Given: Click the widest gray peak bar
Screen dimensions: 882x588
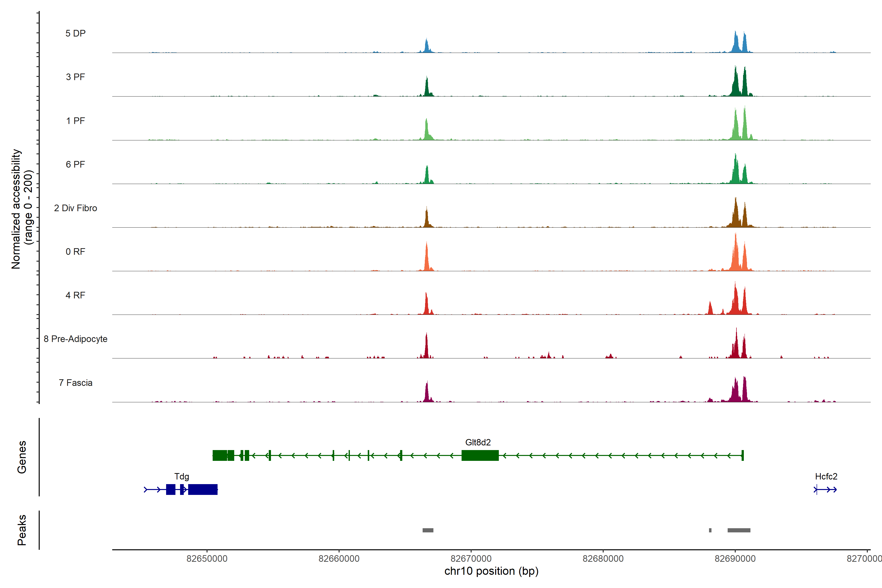Looking at the screenshot, I should (x=739, y=530).
